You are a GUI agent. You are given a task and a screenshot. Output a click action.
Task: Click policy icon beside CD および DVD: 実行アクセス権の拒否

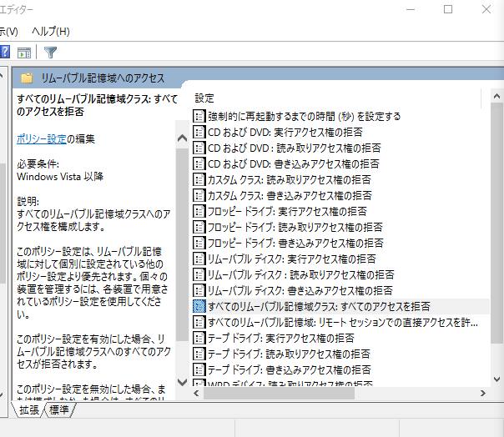(x=199, y=132)
